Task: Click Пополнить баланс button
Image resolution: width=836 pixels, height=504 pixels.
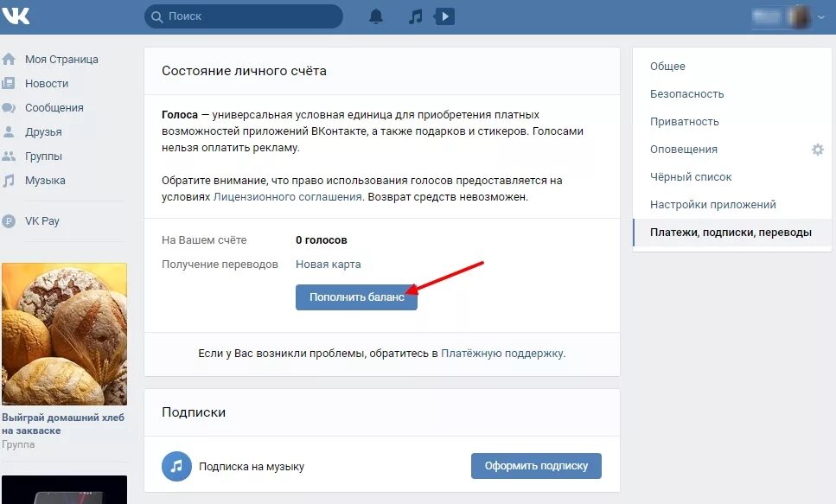Action: 356,297
